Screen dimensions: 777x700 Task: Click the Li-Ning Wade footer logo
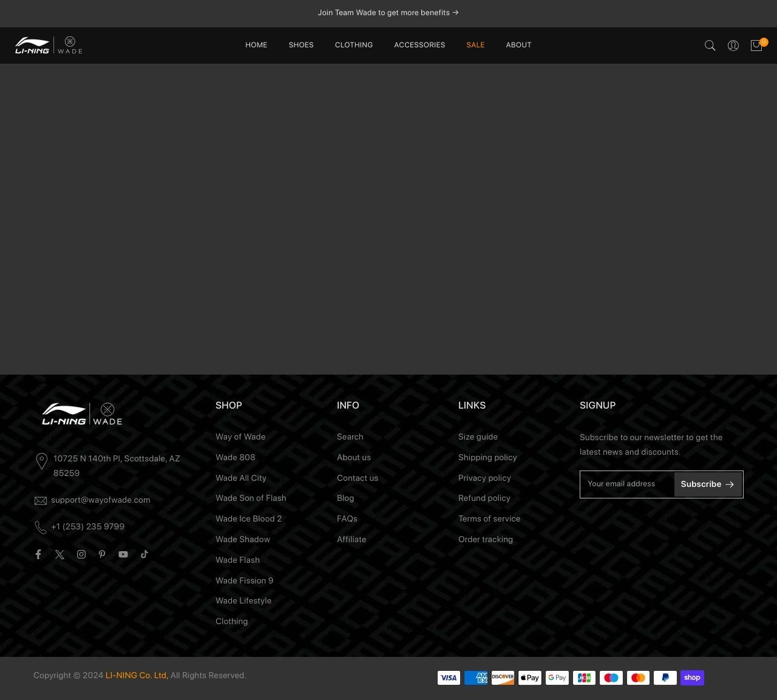tap(82, 413)
